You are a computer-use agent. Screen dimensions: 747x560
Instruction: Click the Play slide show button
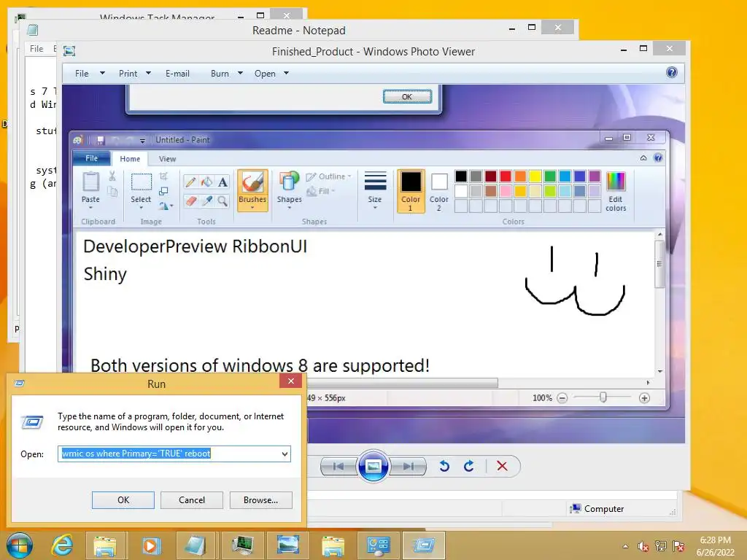pos(373,466)
